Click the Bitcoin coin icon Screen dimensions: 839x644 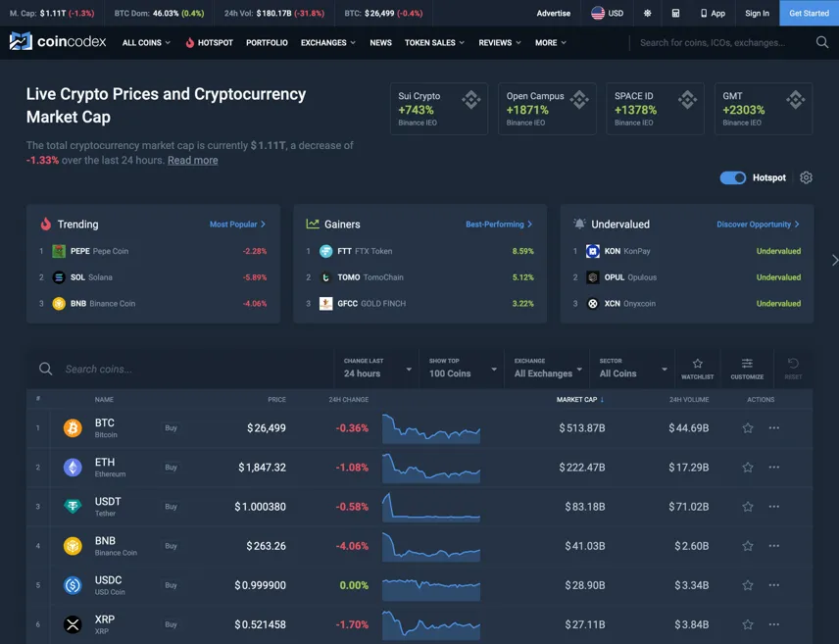tap(73, 428)
